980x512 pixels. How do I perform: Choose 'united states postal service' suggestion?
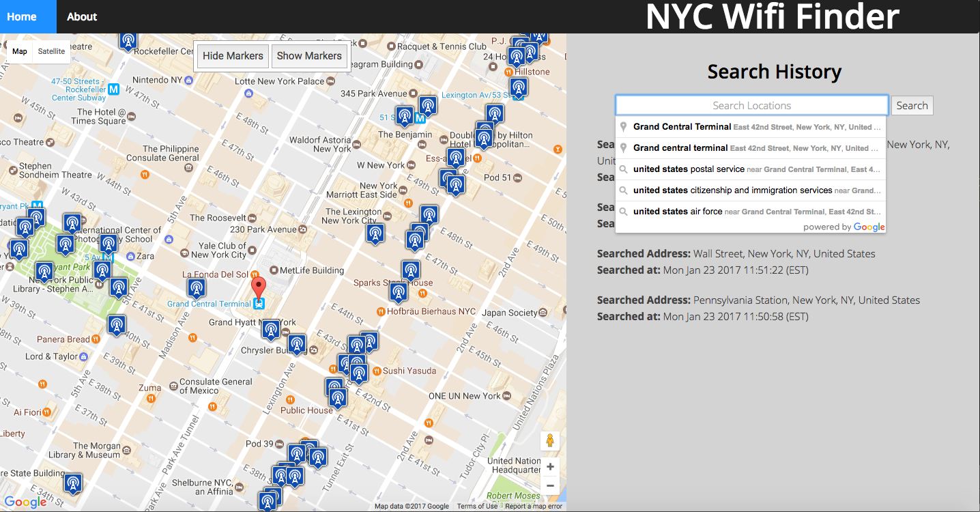tap(751, 169)
